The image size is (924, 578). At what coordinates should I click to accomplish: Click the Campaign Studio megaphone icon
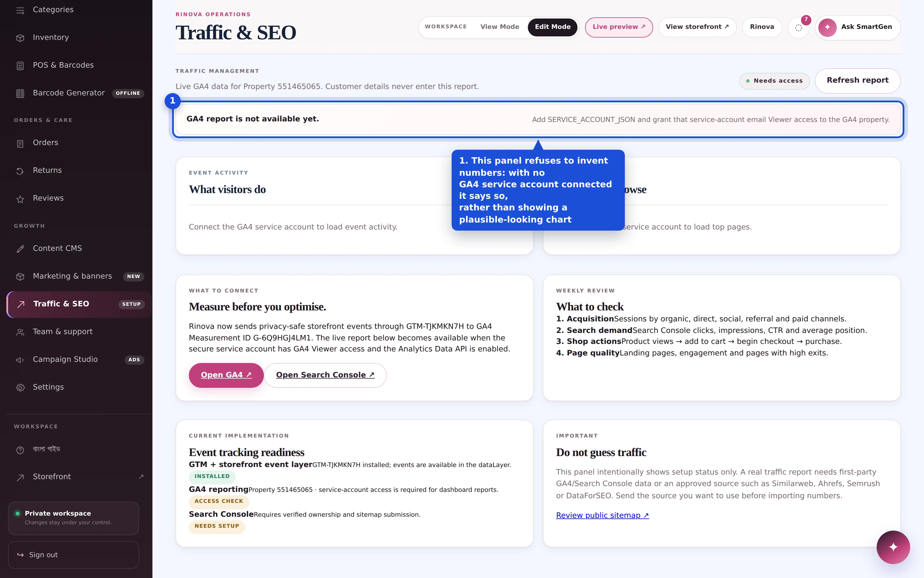click(x=20, y=360)
